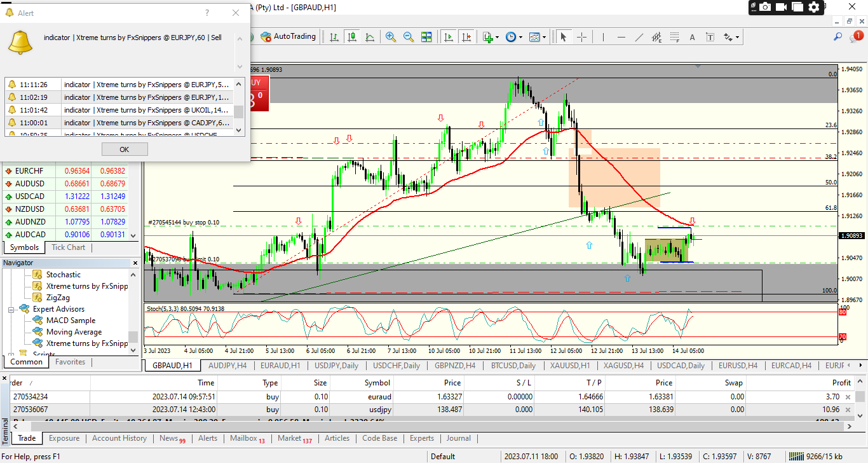Select the equidistant channel tool
Screen dimensions: 868x463
point(657,37)
